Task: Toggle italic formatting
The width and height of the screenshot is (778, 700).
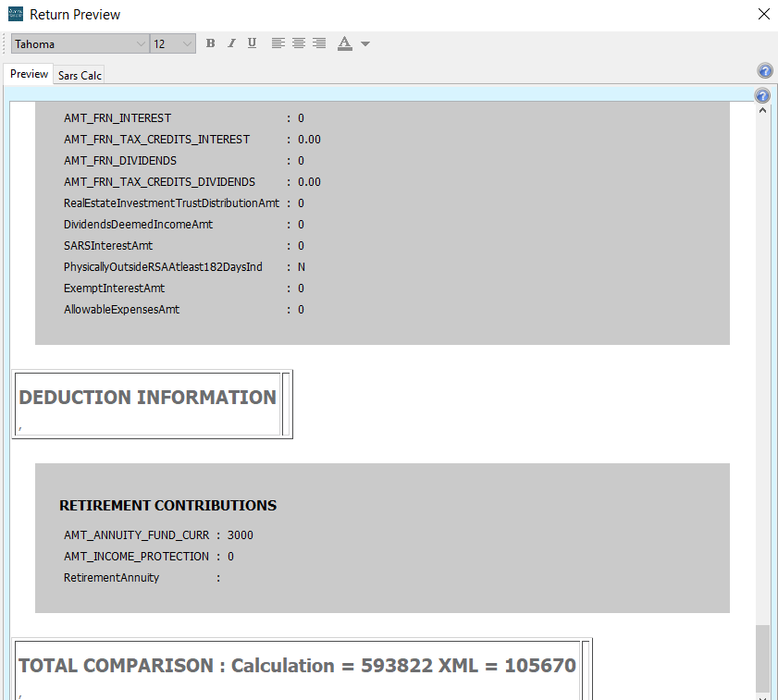Action: click(x=231, y=43)
